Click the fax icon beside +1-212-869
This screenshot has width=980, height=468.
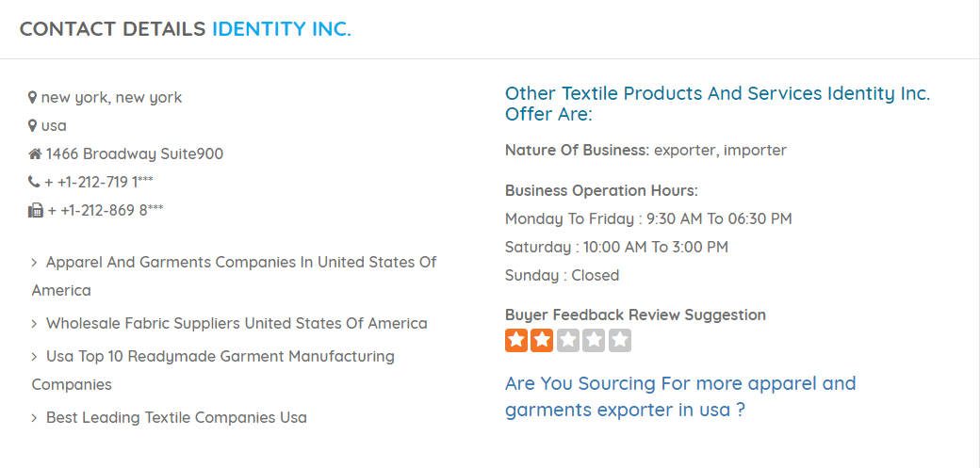(x=36, y=211)
